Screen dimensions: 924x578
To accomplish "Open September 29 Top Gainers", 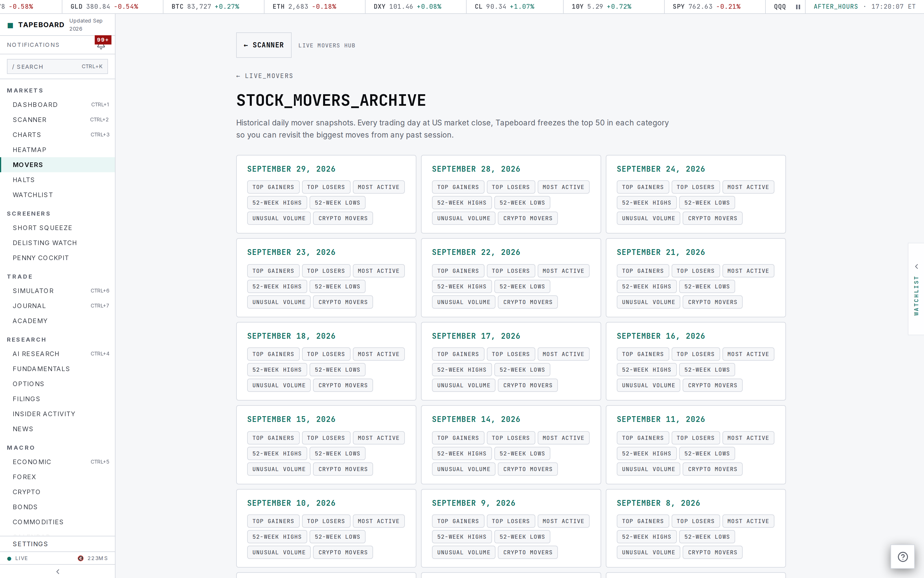I will point(273,187).
